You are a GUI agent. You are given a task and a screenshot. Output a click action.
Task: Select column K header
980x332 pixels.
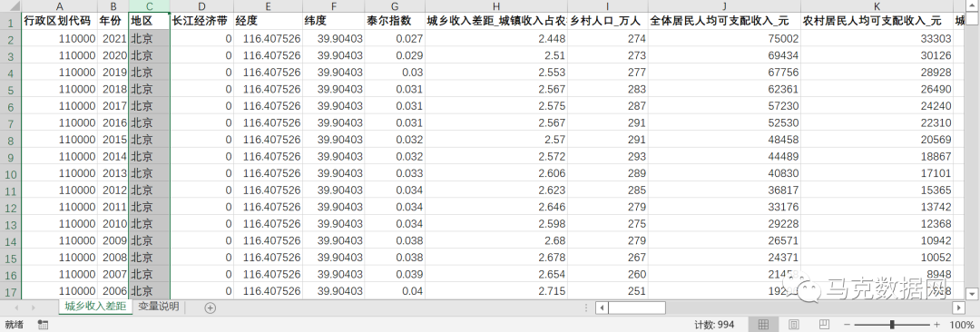(x=877, y=5)
